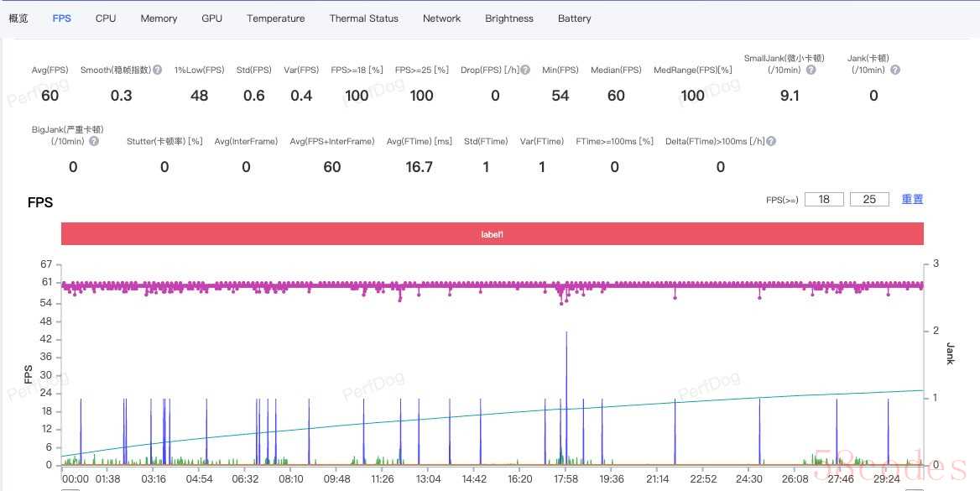The image size is (980, 491).
Task: Open the Brightness tab
Action: click(509, 18)
